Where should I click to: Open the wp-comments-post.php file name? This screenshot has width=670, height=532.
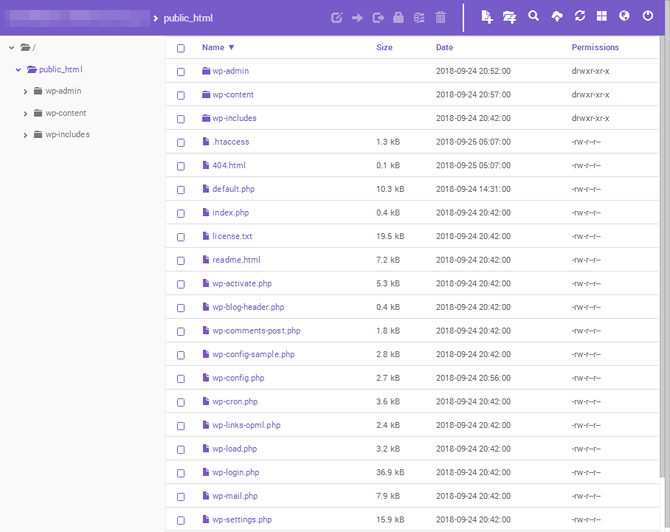click(256, 331)
